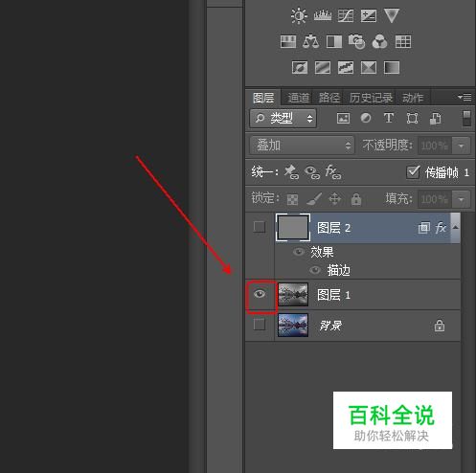
Task: Lock layer position
Action: click(x=334, y=199)
